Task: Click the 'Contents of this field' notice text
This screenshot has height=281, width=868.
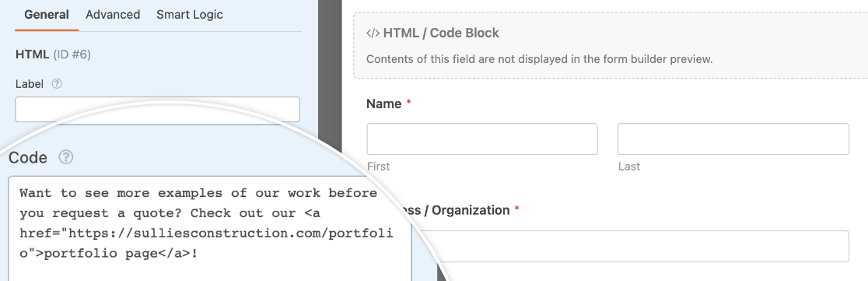Action: 539,58
